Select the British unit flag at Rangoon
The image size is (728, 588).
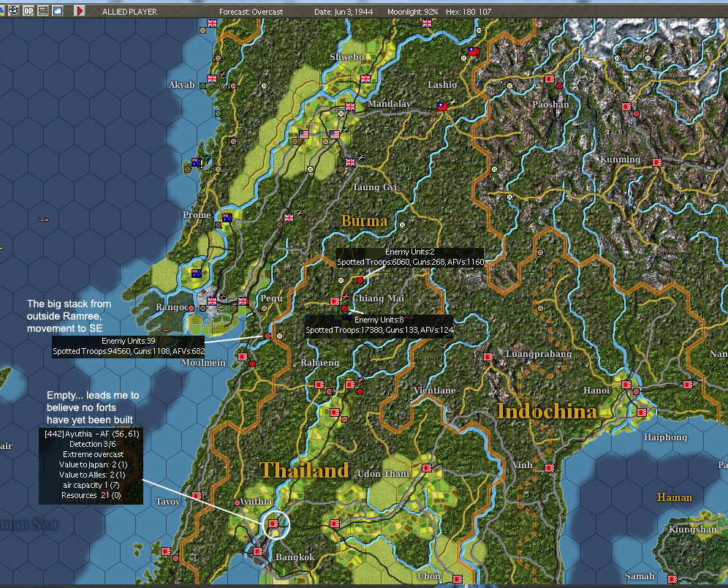point(212,301)
